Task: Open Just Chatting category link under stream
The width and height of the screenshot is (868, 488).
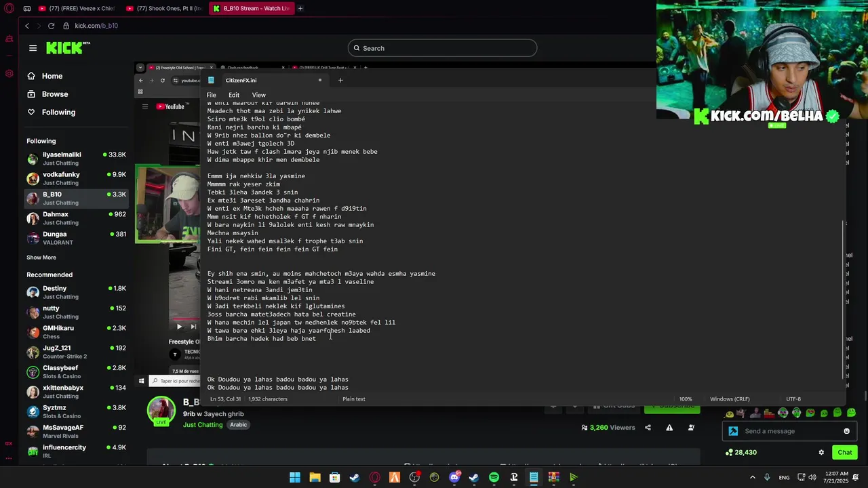Action: click(x=203, y=425)
